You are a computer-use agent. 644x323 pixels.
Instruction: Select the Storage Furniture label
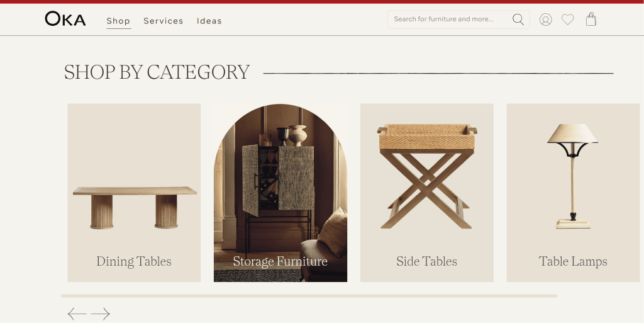(x=280, y=261)
